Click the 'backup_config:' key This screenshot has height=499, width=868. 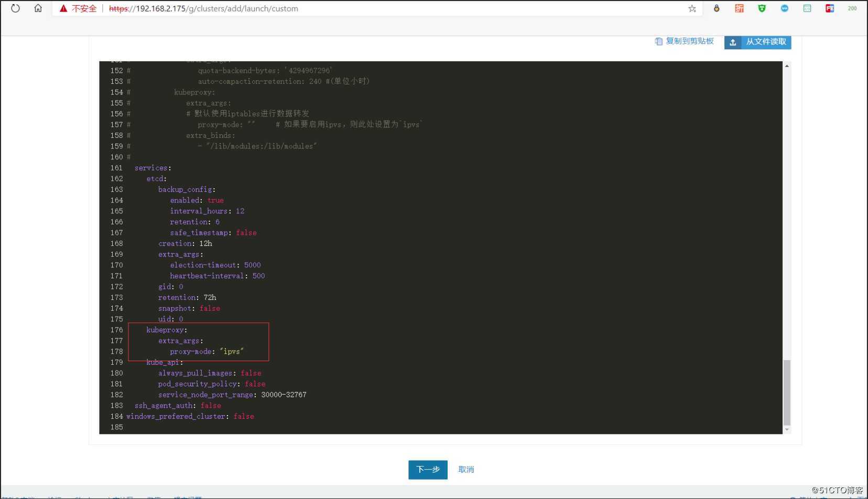tap(187, 189)
